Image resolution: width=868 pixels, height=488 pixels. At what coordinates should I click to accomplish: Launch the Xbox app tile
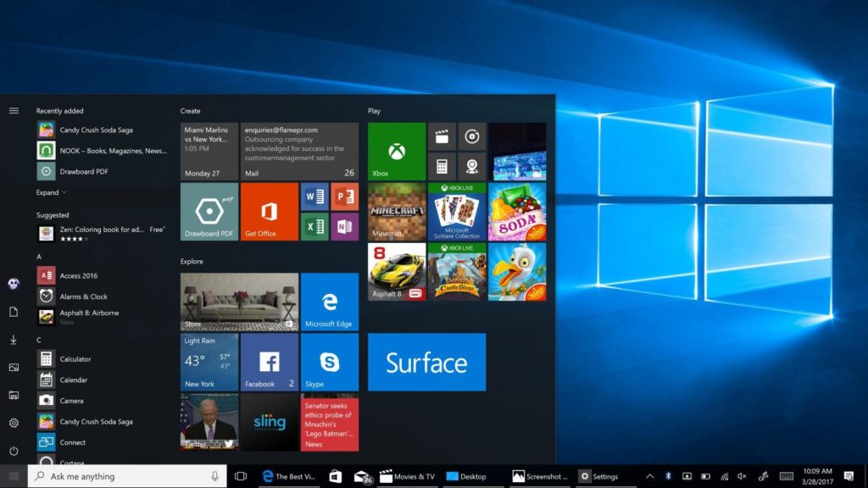coord(395,151)
